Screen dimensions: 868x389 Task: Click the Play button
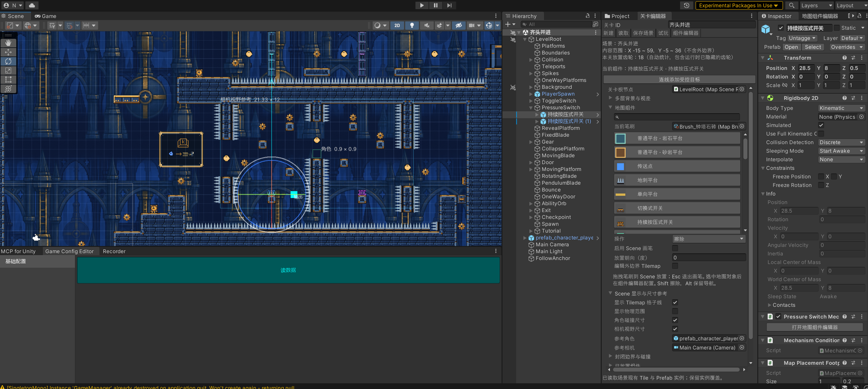point(421,5)
